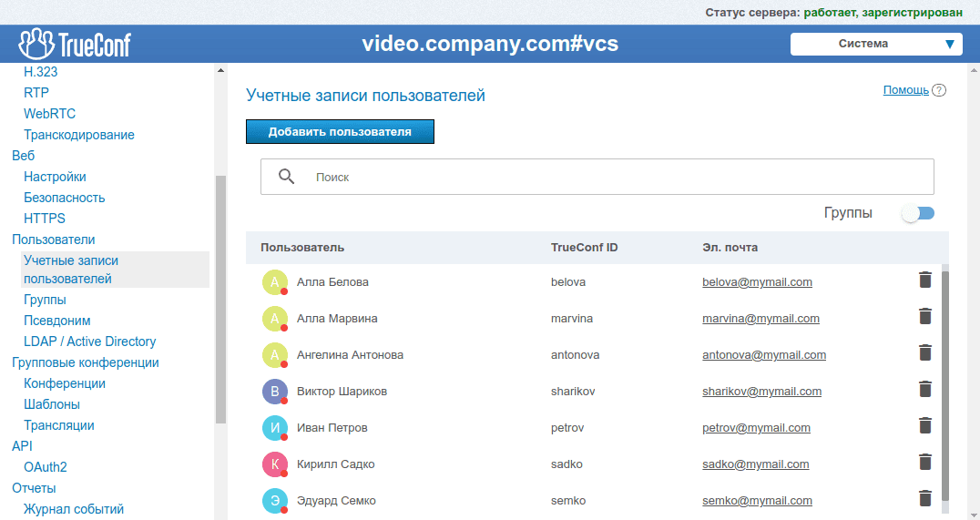
Task: Select the Веб section heading
Action: pos(23,156)
